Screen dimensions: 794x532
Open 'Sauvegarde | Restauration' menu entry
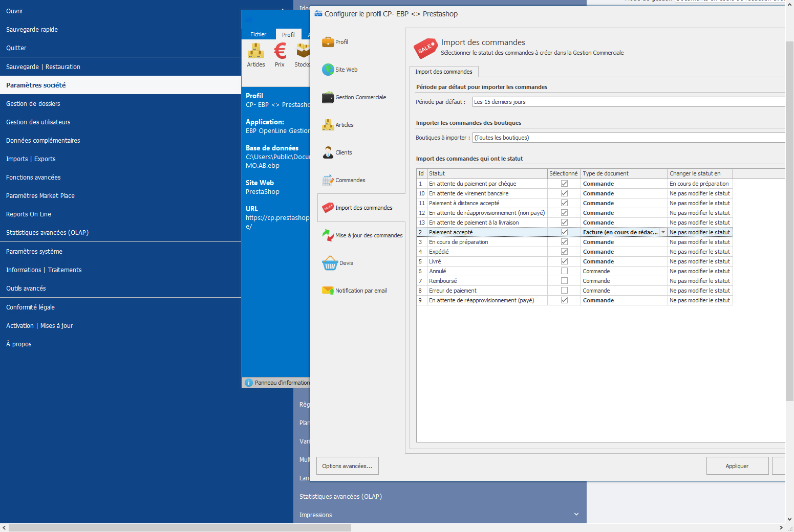click(x=121, y=66)
